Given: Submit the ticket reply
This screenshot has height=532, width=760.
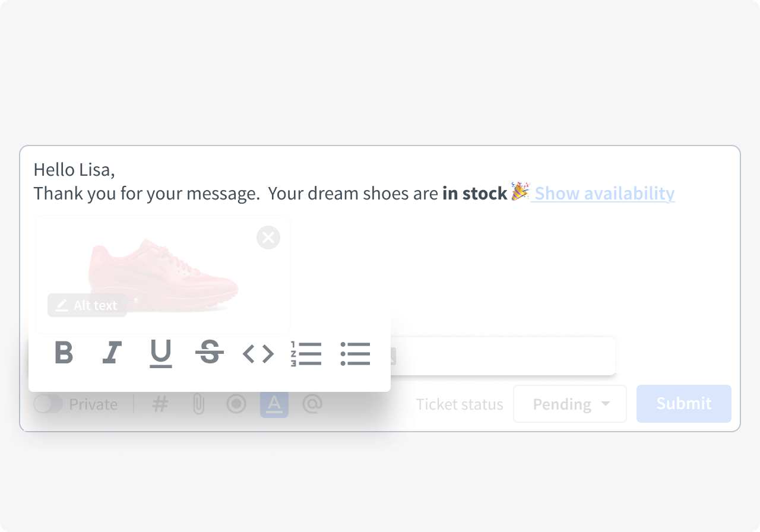Looking at the screenshot, I should [x=683, y=404].
